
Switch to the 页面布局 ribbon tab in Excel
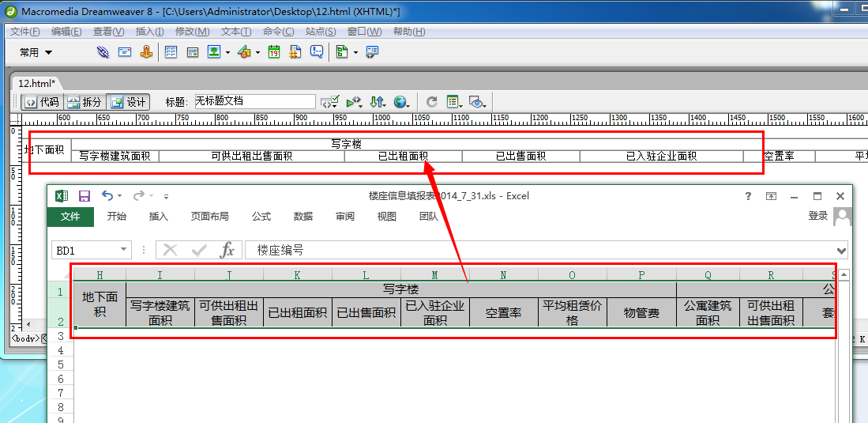click(x=210, y=216)
